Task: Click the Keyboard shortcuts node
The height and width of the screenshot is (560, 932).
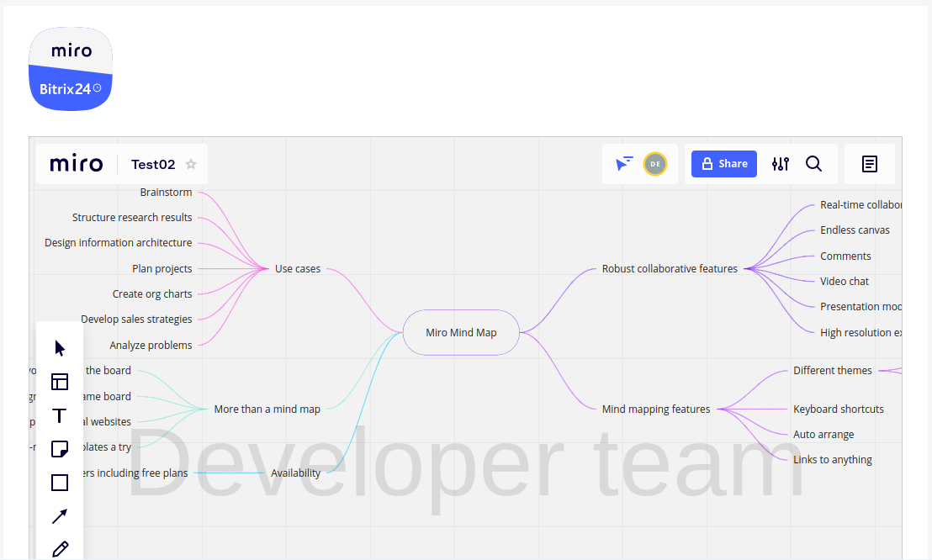Action: (x=838, y=409)
